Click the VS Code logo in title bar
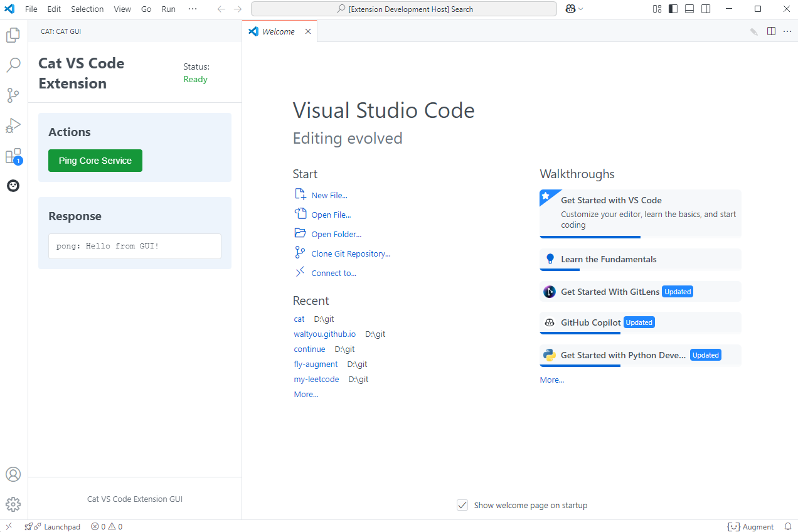This screenshot has width=798, height=532. 9,9
